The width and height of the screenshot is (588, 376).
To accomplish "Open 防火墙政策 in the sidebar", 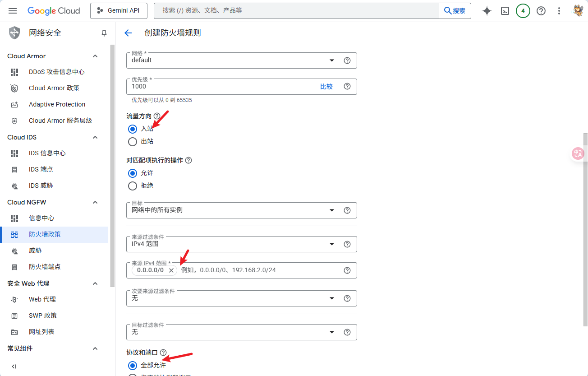I will point(45,234).
